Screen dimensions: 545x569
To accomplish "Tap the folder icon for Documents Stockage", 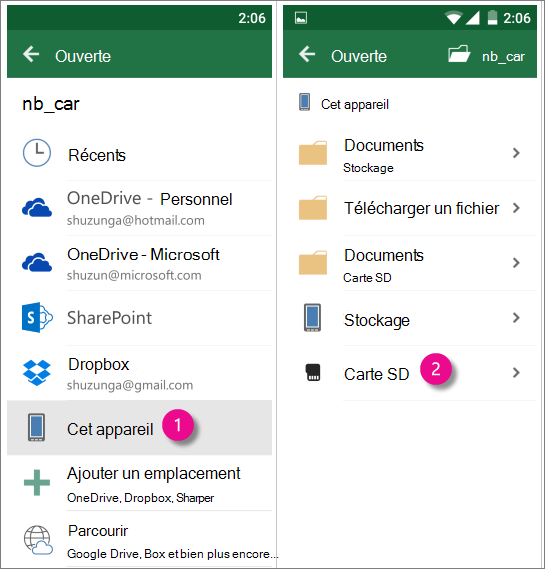I will click(x=313, y=153).
